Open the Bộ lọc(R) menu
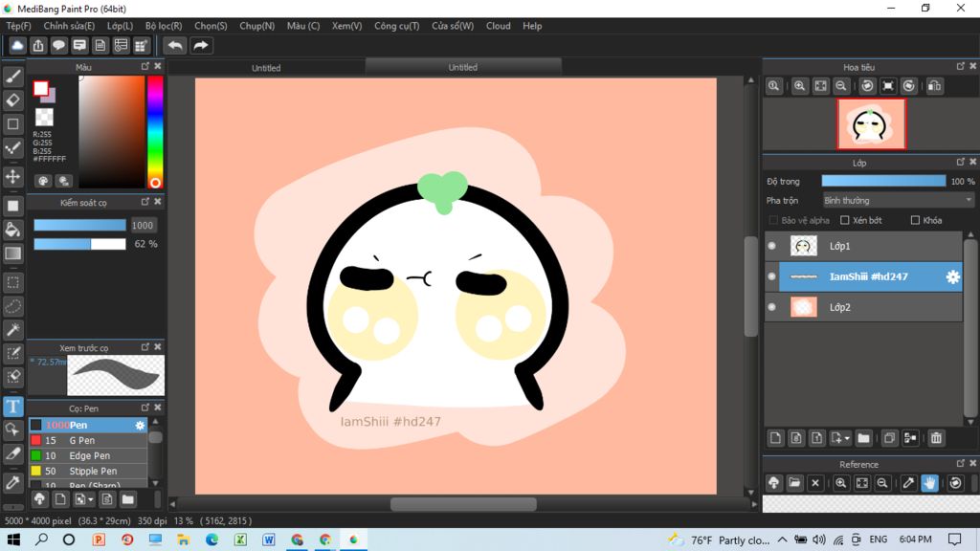This screenshot has width=980, height=551. [164, 26]
